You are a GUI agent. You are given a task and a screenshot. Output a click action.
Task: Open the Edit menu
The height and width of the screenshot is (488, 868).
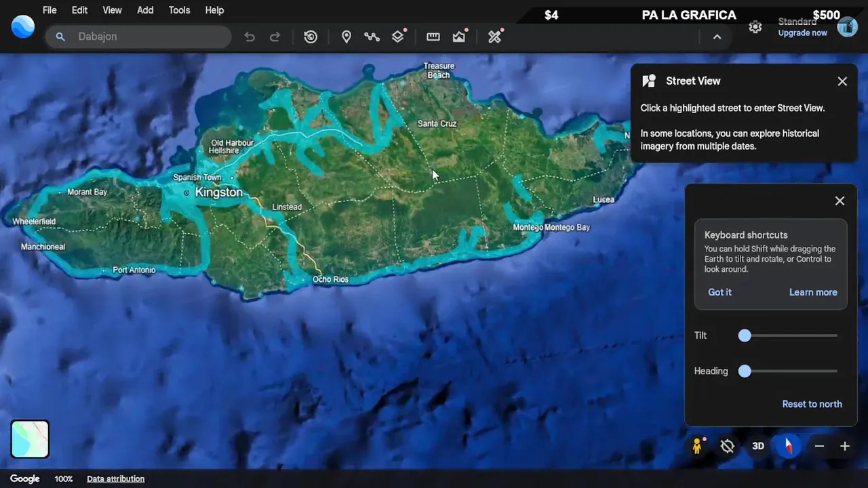[79, 10]
